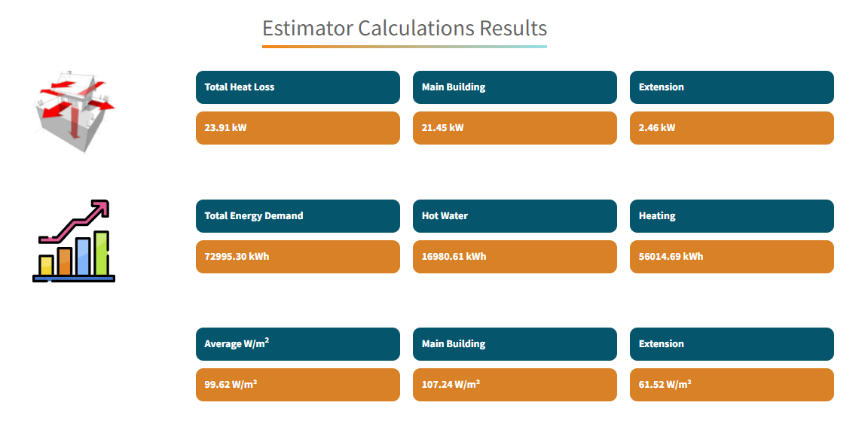
Task: Select the Hot Water label
Action: point(515,216)
